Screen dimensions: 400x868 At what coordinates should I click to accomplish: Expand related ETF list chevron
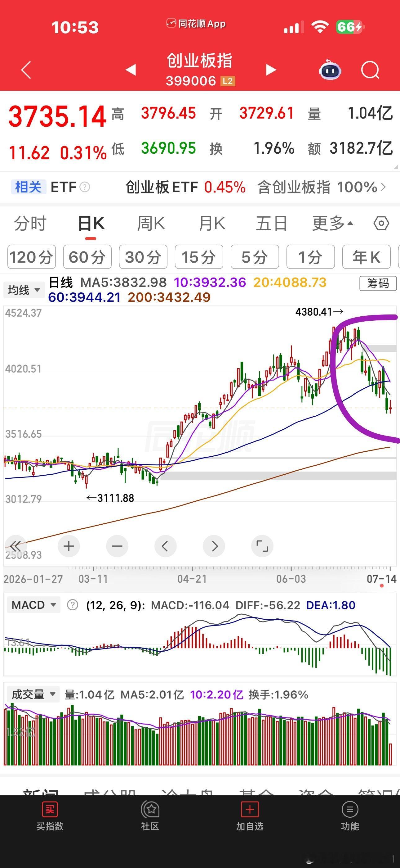[x=383, y=187]
